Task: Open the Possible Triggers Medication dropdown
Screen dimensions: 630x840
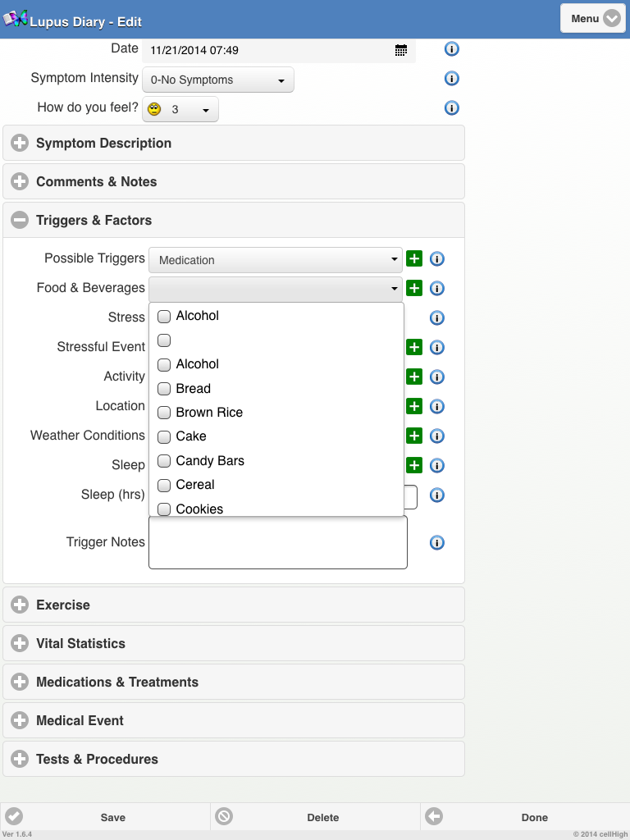Action: pyautogui.click(x=276, y=260)
